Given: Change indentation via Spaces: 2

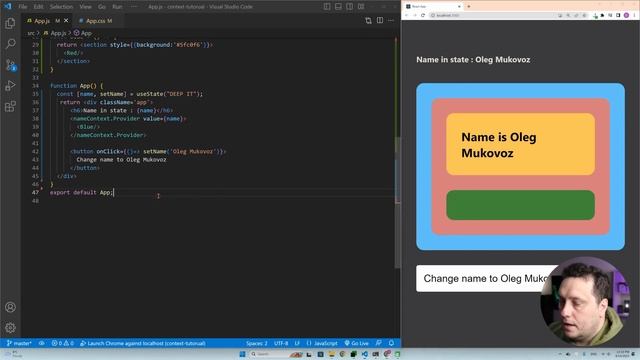Looking at the screenshot, I should click(257, 343).
